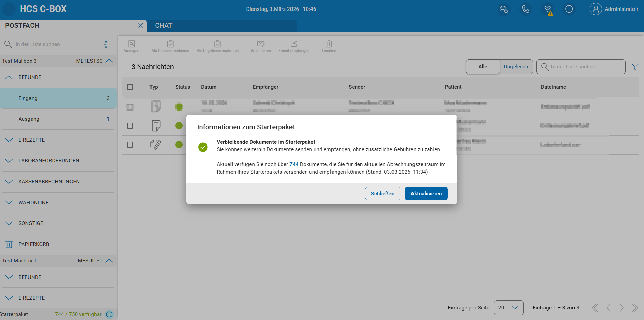Open the Administrator user profile icon
Image resolution: width=644 pixels, height=320 pixels.
pyautogui.click(x=596, y=9)
